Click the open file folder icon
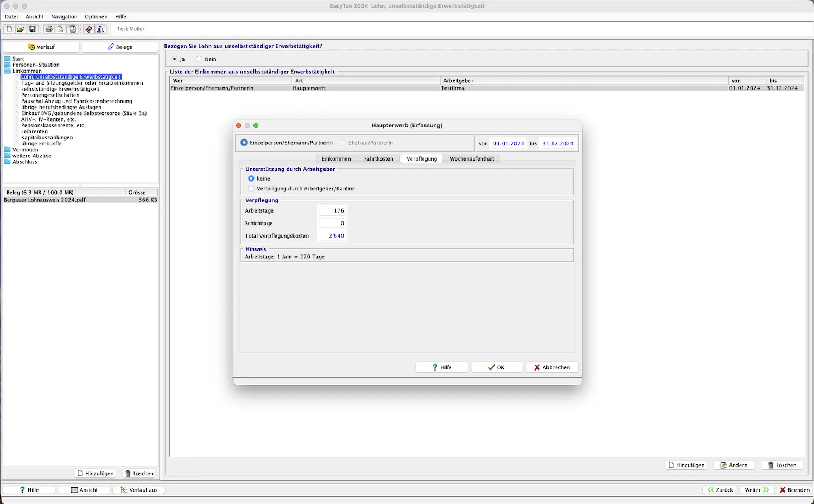The image size is (814, 504). click(x=21, y=29)
